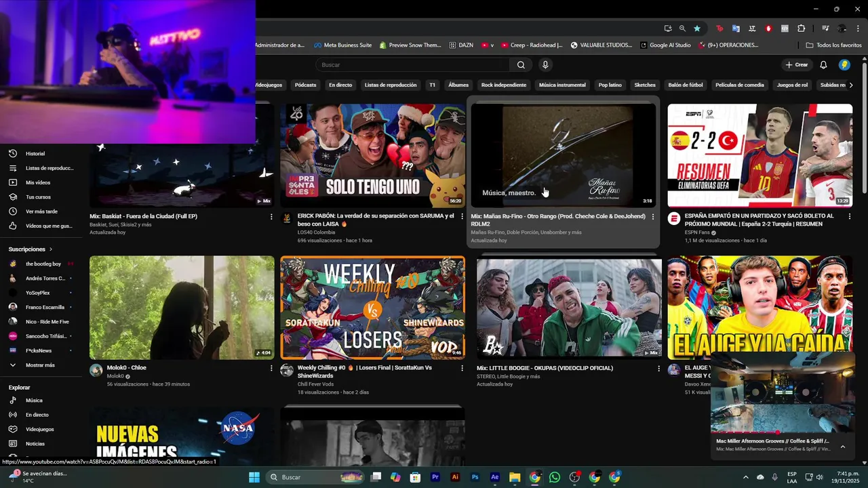The width and height of the screenshot is (868, 488).
Task: Select the En directo category chip
Action: click(x=340, y=85)
